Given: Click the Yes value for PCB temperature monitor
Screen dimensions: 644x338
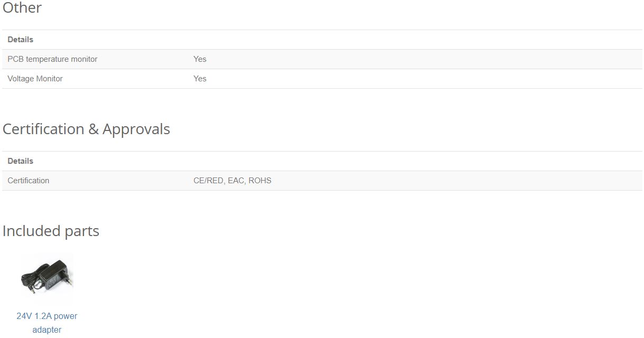Looking at the screenshot, I should pos(200,59).
